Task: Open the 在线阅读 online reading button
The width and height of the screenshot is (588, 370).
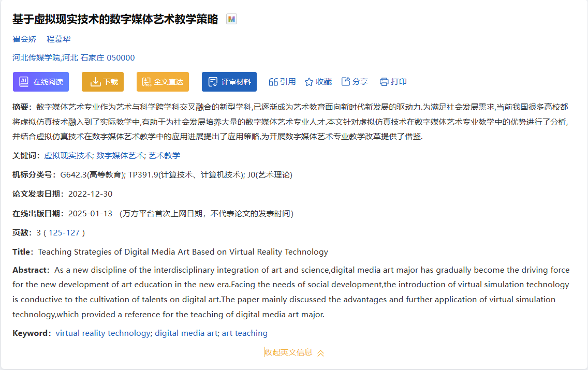Action: point(41,82)
